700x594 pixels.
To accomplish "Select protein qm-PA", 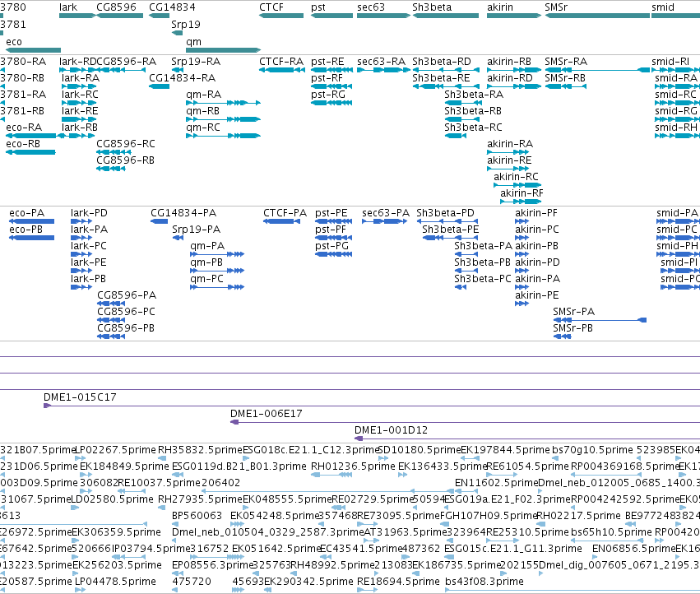I will [x=217, y=254].
